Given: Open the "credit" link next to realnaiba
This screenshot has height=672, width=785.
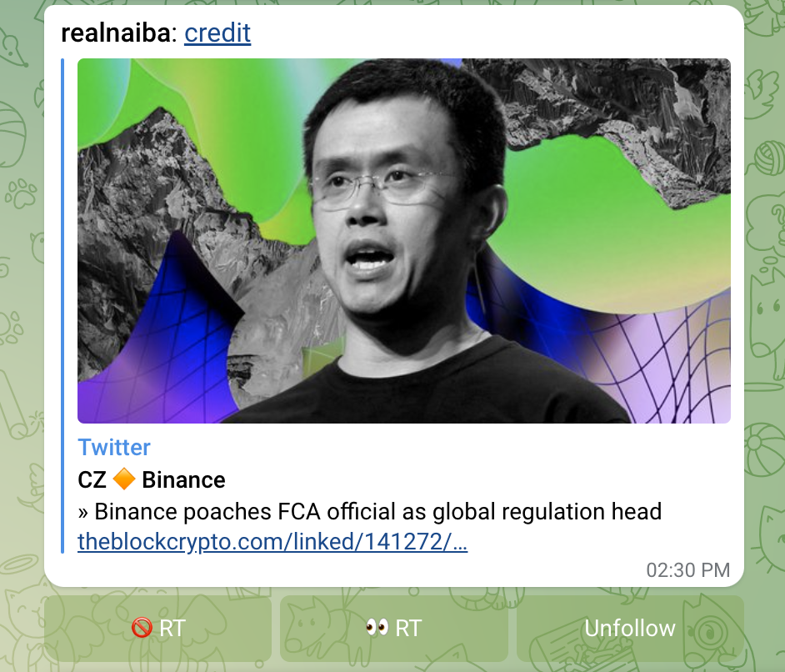Looking at the screenshot, I should pos(217,33).
